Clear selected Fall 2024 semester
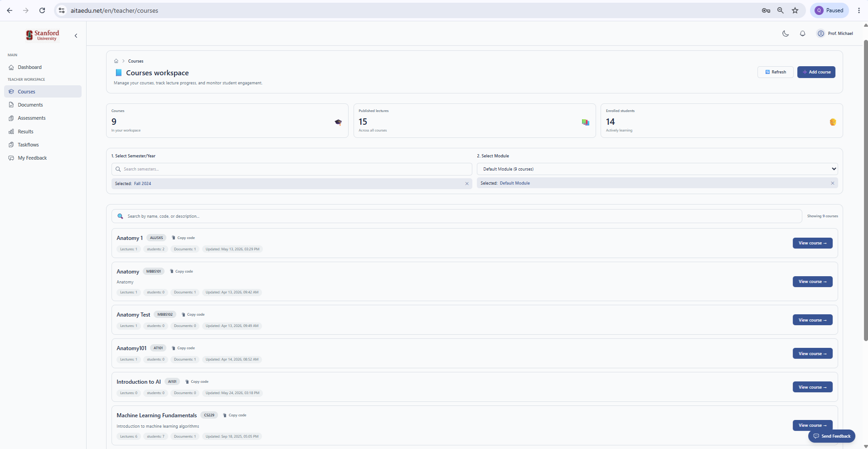 coord(467,184)
